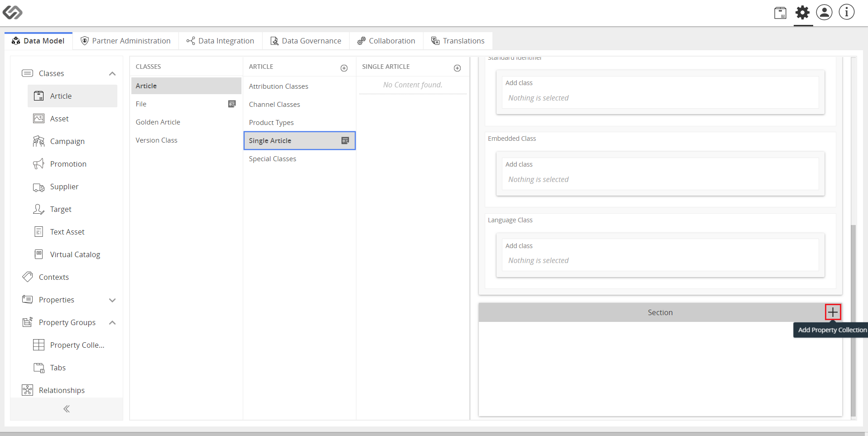Click the Section header bar

coord(660,312)
